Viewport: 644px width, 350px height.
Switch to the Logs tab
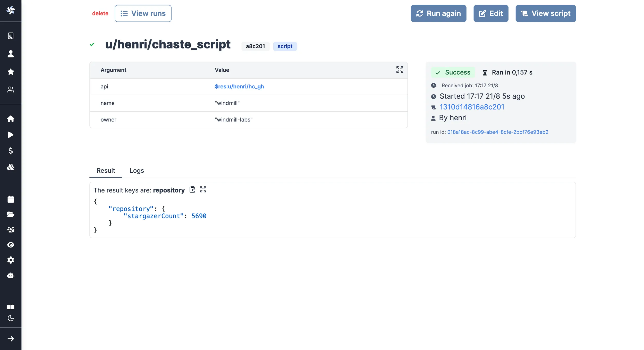click(137, 170)
